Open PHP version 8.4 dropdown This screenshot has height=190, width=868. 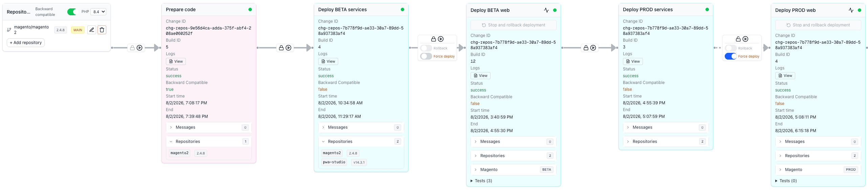click(x=98, y=12)
